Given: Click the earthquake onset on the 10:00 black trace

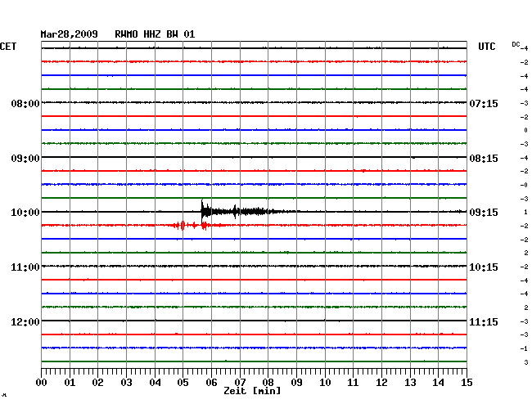Looking at the screenshot, I should [202, 211].
